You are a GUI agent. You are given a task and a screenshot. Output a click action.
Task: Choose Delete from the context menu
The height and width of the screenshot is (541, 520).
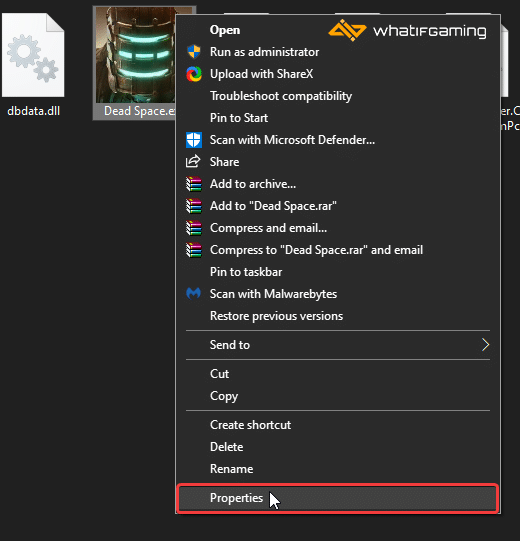point(338,447)
